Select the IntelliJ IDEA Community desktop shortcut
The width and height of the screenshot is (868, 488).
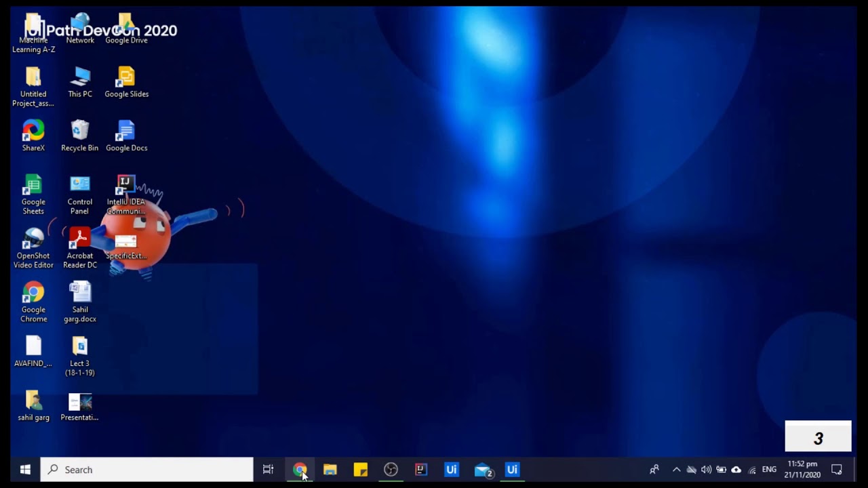(126, 195)
